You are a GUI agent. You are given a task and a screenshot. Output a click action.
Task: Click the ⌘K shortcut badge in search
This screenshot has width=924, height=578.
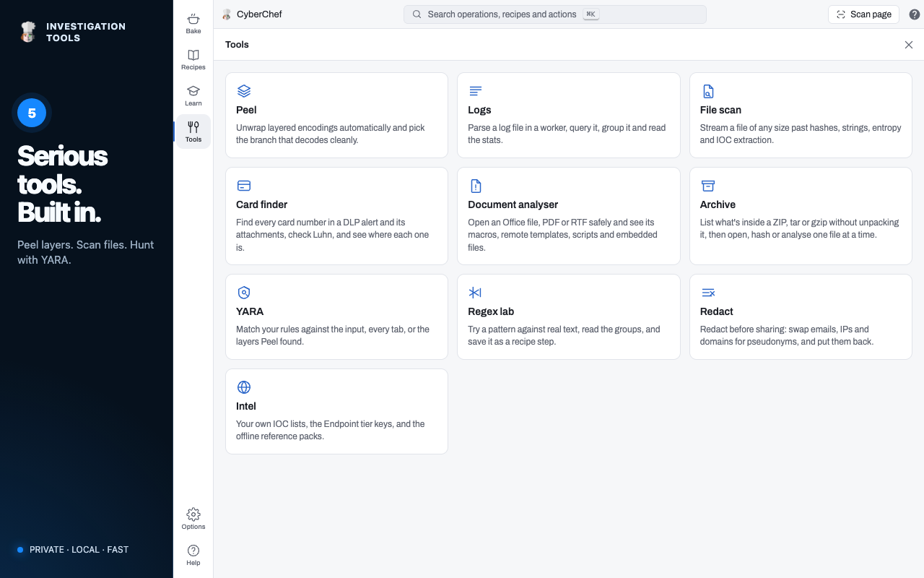coord(591,14)
